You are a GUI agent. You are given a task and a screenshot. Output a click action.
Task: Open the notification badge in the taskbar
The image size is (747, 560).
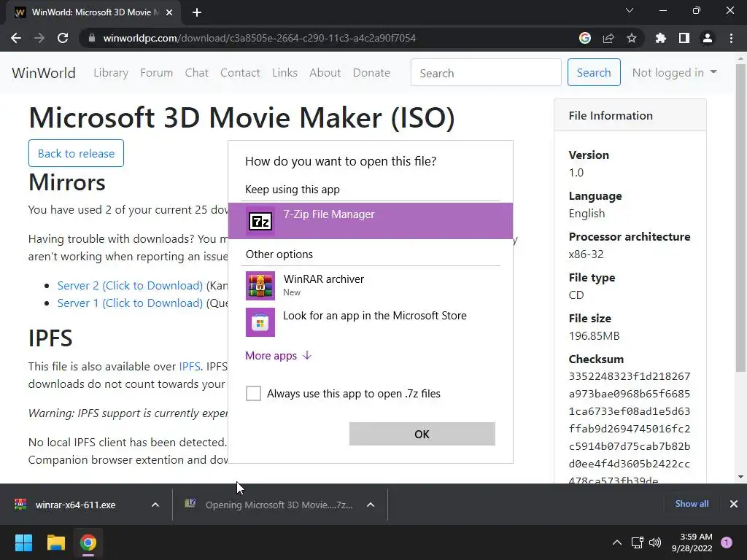point(727,542)
